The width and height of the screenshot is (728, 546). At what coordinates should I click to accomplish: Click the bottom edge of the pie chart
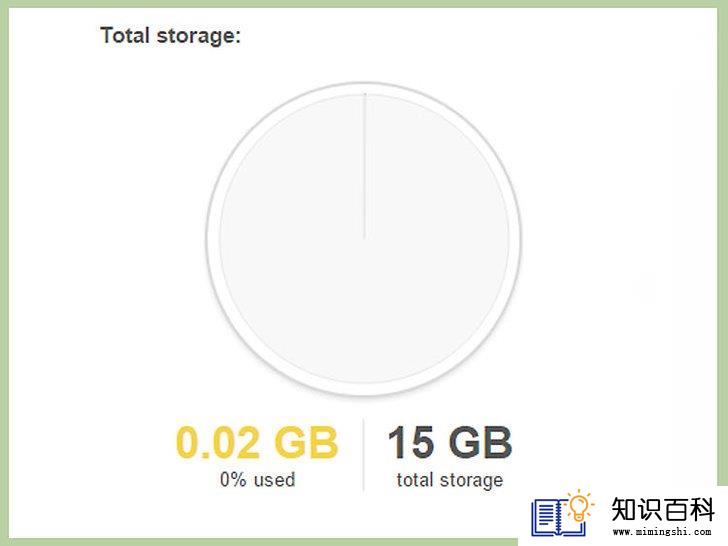coord(364,389)
